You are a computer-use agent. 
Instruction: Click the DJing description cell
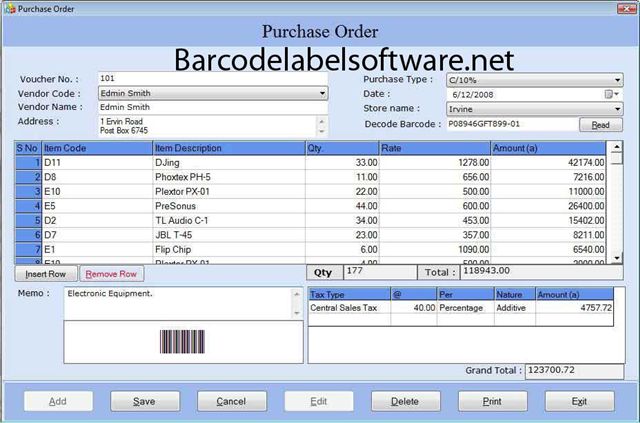[x=229, y=163]
